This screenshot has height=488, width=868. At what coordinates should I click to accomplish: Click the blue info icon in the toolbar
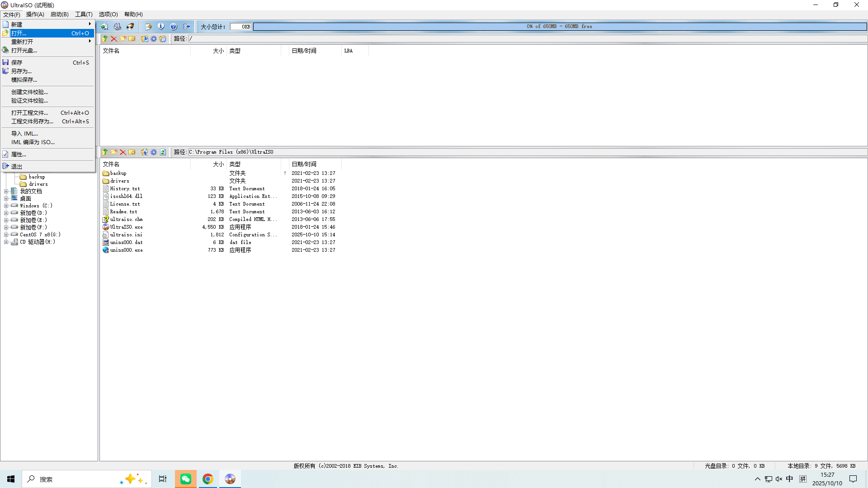click(x=161, y=27)
